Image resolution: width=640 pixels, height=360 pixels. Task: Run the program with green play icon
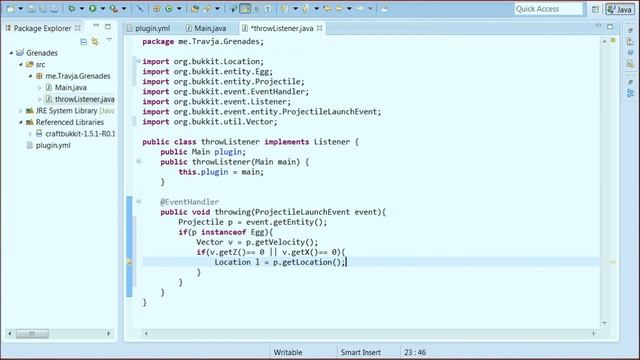93,9
